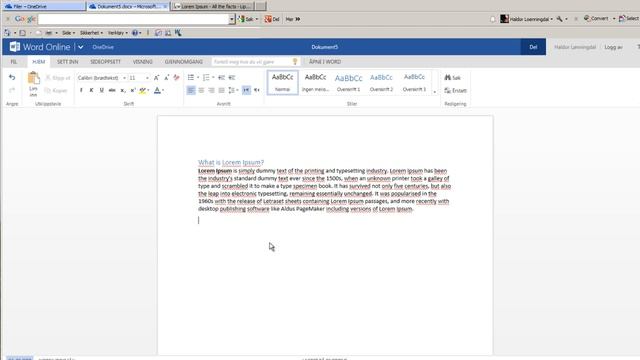Switch to Filer - OneDrive browser tab

coord(43,7)
